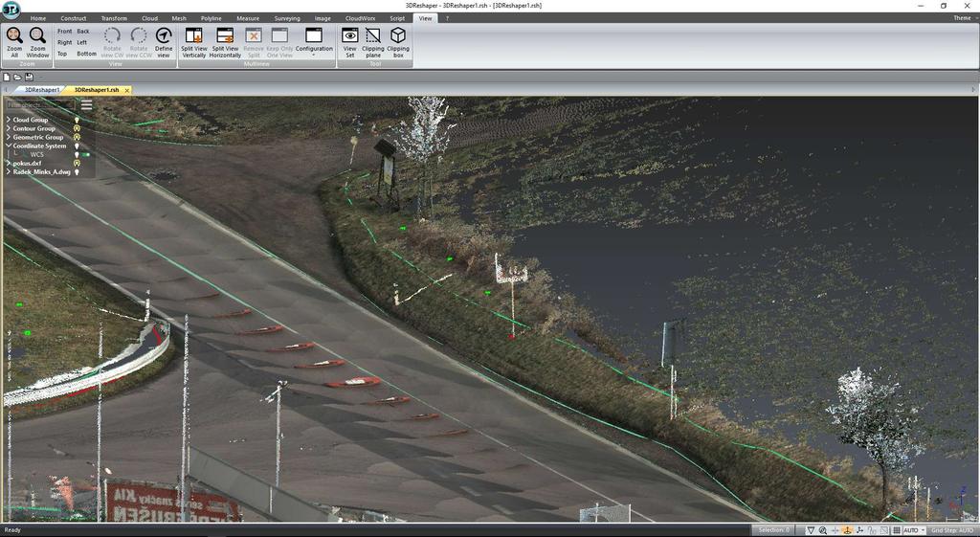Image resolution: width=980 pixels, height=537 pixels.
Task: Set view to Right
Action: (65, 42)
